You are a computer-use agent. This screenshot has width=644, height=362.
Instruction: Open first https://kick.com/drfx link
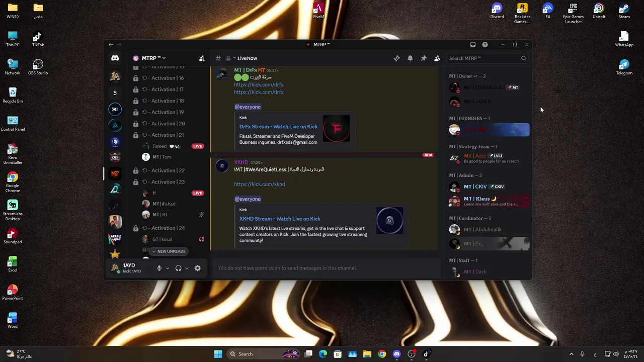259,85
